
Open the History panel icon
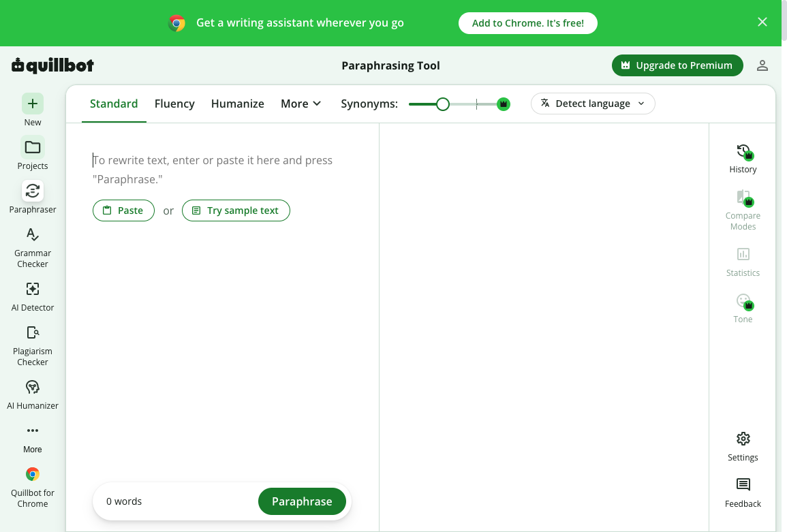(743, 152)
